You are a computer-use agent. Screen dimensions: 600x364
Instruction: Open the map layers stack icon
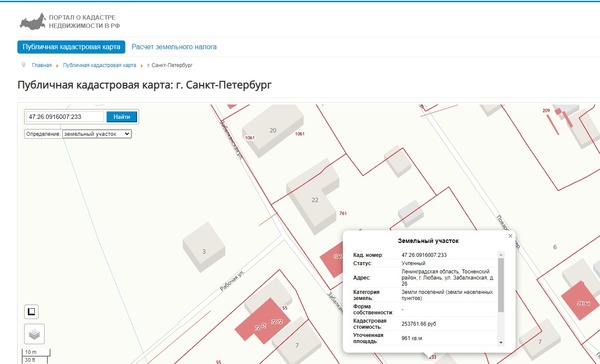click(34, 334)
